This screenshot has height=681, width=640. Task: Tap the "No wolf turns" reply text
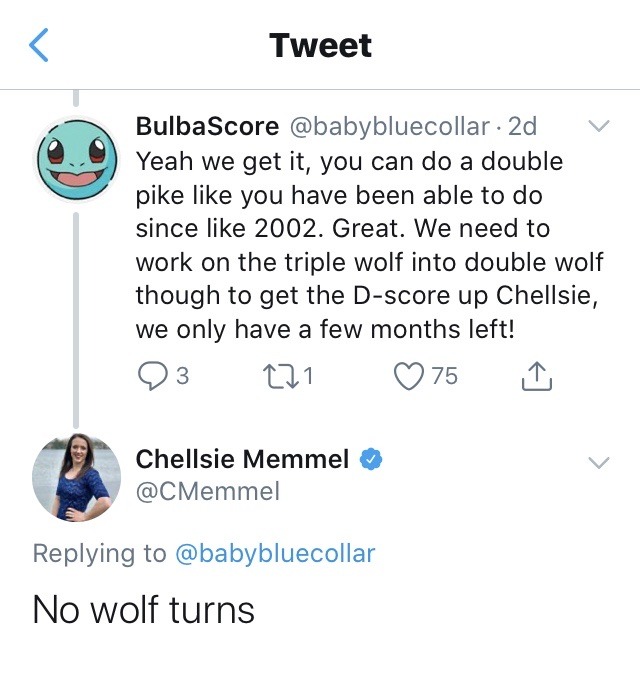point(144,609)
